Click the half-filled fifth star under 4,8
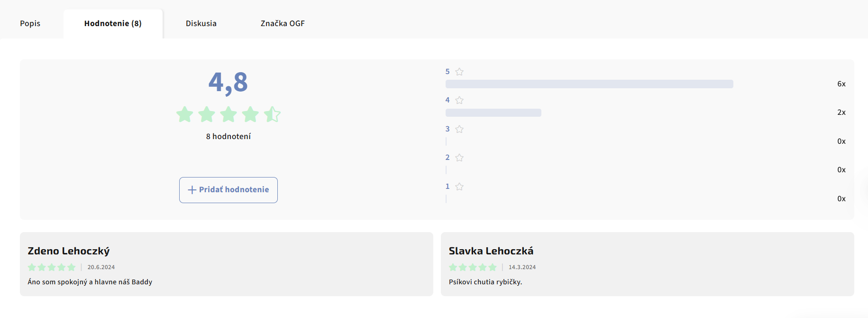The width and height of the screenshot is (868, 318). point(272,114)
